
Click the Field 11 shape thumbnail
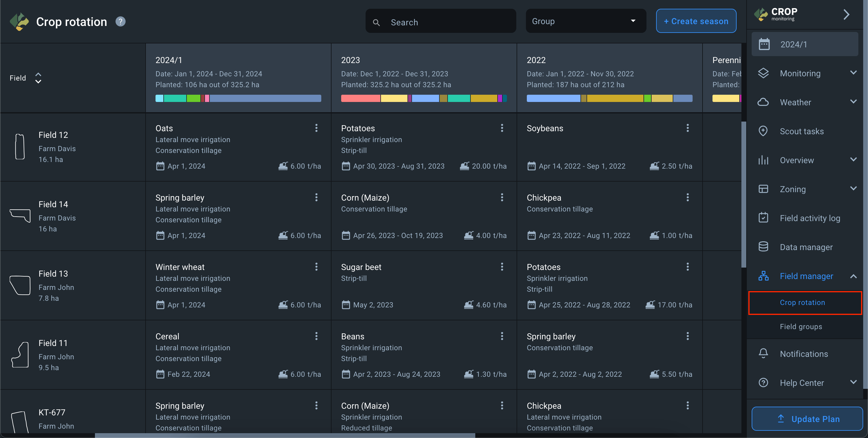click(x=20, y=355)
